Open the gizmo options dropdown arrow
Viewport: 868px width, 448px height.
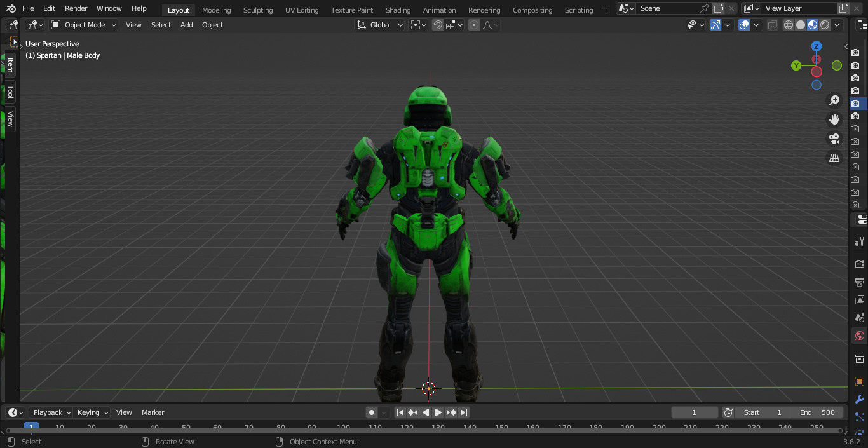[728, 25]
